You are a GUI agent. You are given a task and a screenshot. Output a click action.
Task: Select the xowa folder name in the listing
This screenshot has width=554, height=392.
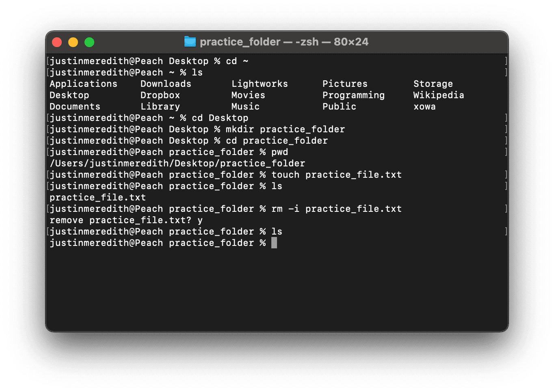(424, 106)
